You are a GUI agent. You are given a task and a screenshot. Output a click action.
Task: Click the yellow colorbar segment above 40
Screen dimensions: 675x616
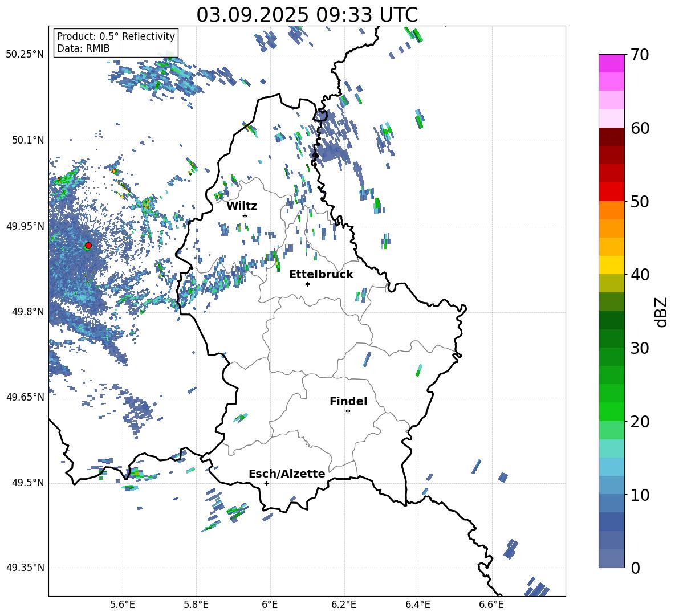click(611, 265)
